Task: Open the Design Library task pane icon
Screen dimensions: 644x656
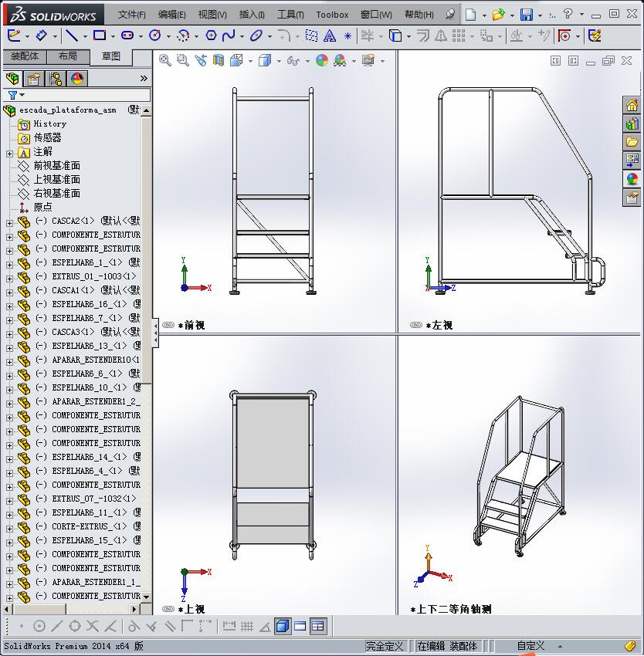Action: point(632,123)
